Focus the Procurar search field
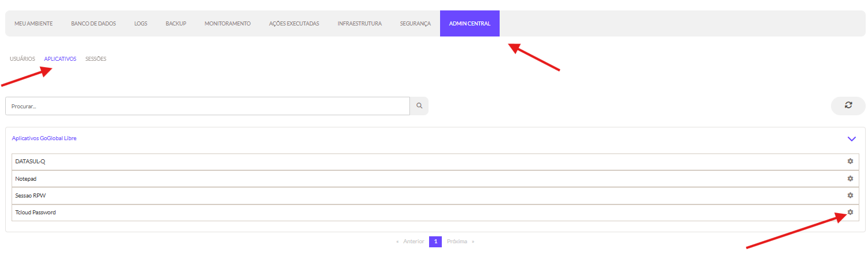 point(208,106)
